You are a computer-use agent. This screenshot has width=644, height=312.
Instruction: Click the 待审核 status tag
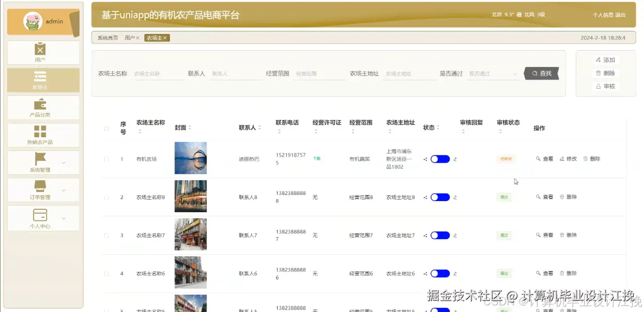tap(506, 159)
